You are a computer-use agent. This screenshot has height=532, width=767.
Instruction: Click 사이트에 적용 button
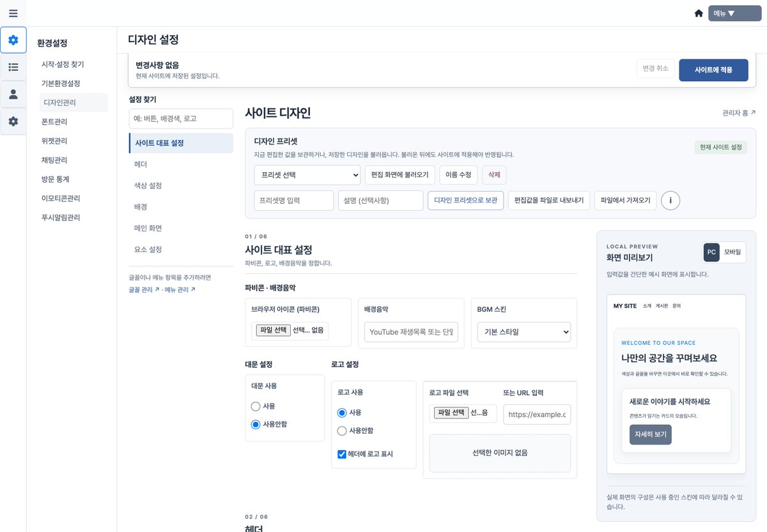point(713,70)
